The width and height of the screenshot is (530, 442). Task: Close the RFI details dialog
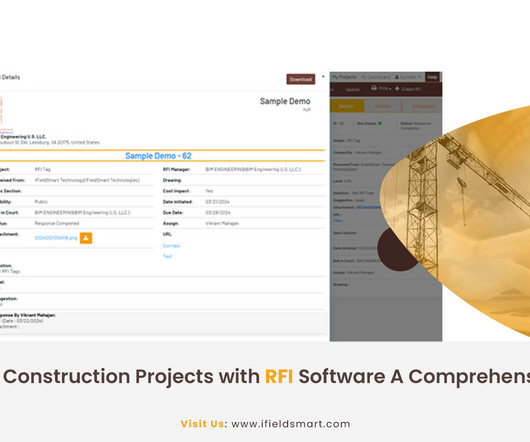(323, 77)
